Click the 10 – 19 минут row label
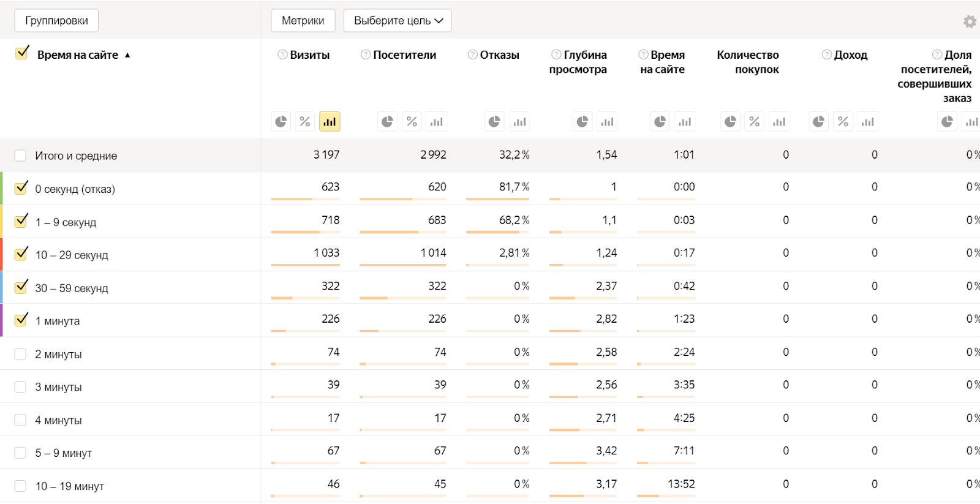 tap(69, 486)
